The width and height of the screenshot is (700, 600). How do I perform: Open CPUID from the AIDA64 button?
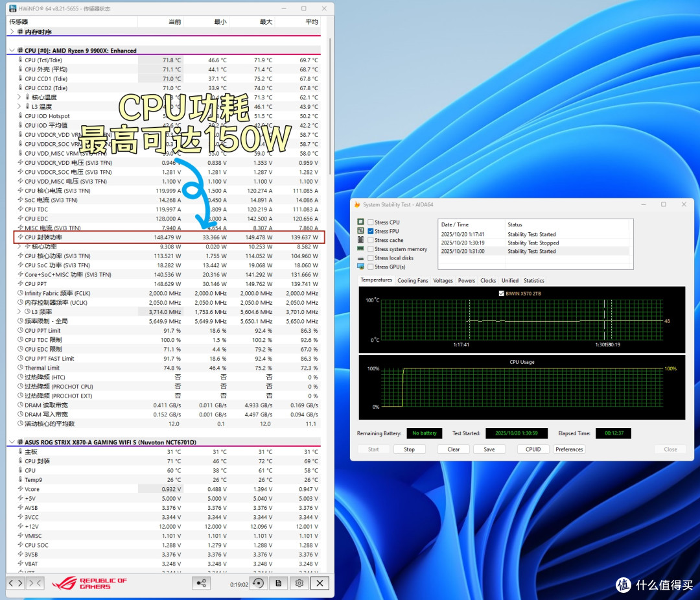(x=533, y=450)
